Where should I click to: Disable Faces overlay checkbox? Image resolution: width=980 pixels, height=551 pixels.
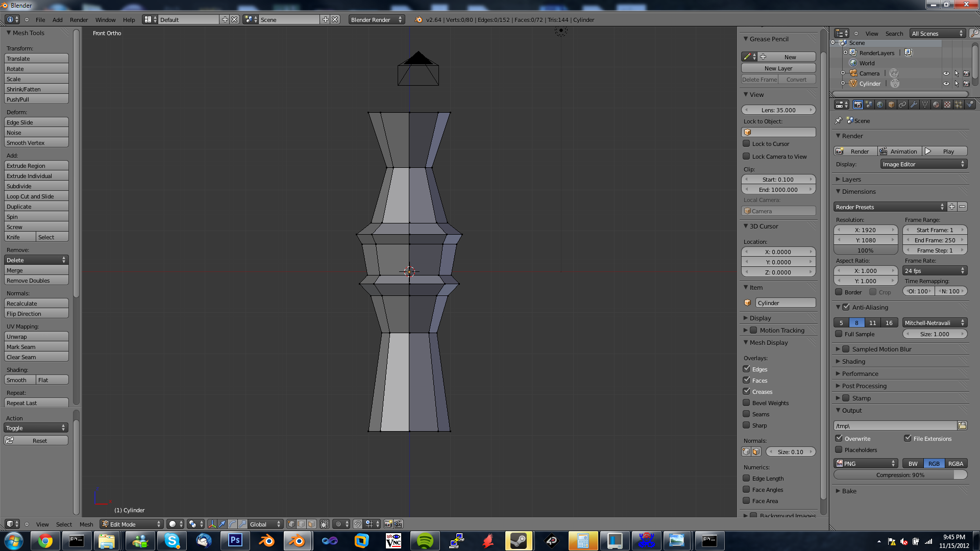(746, 380)
